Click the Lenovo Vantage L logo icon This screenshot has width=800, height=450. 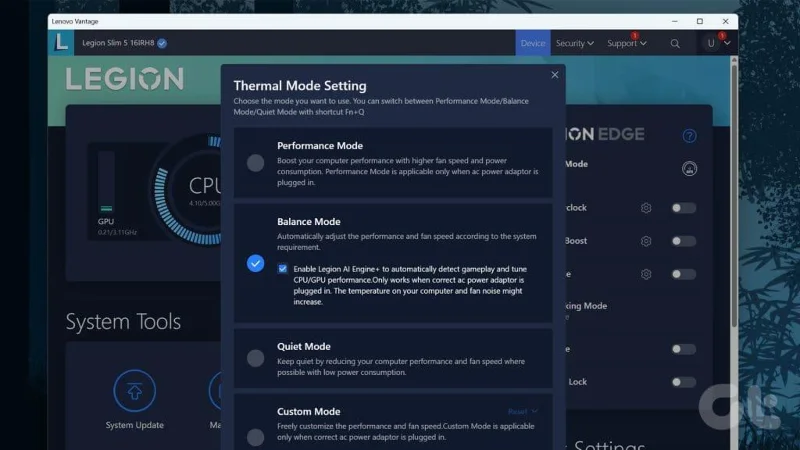pyautogui.click(x=61, y=42)
